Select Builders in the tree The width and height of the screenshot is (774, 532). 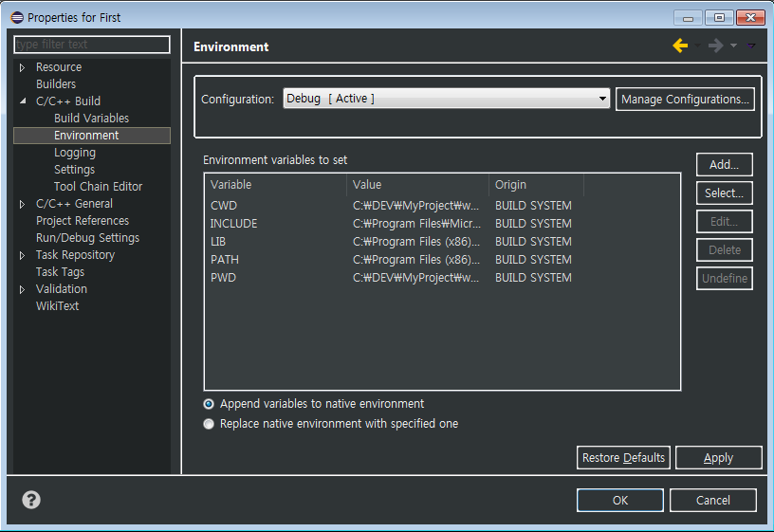click(x=56, y=83)
